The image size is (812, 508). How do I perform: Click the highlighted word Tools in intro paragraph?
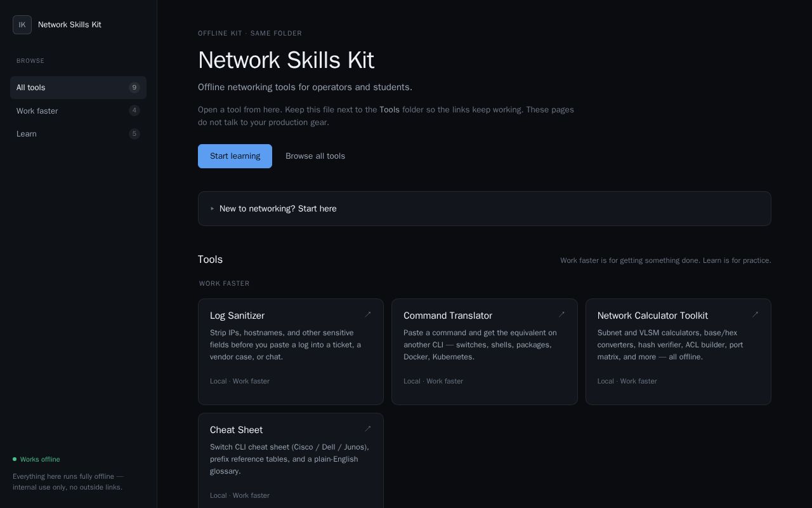pyautogui.click(x=390, y=110)
